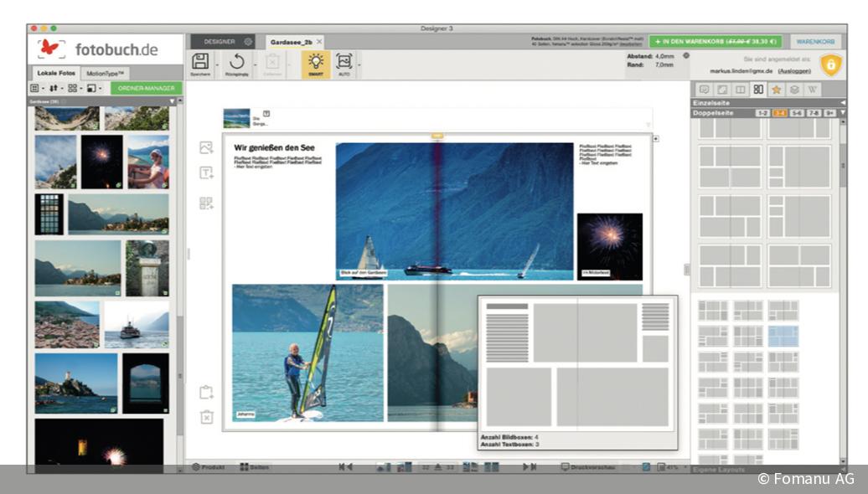Close the Gardasee_2b tab

point(319,42)
